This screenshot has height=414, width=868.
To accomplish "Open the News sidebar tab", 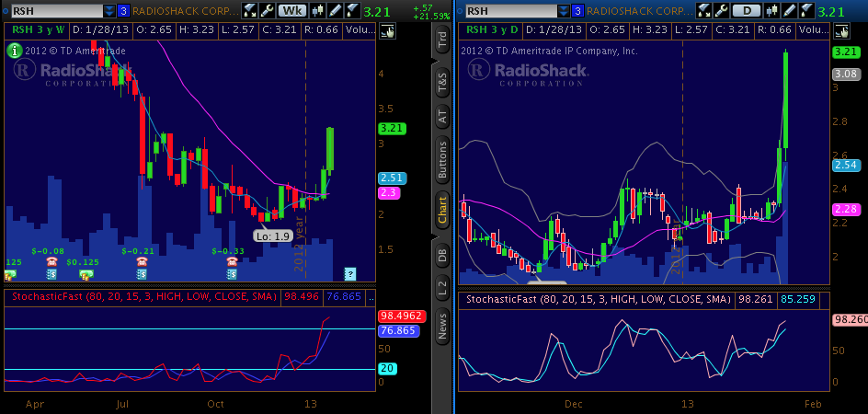I will pos(442,324).
